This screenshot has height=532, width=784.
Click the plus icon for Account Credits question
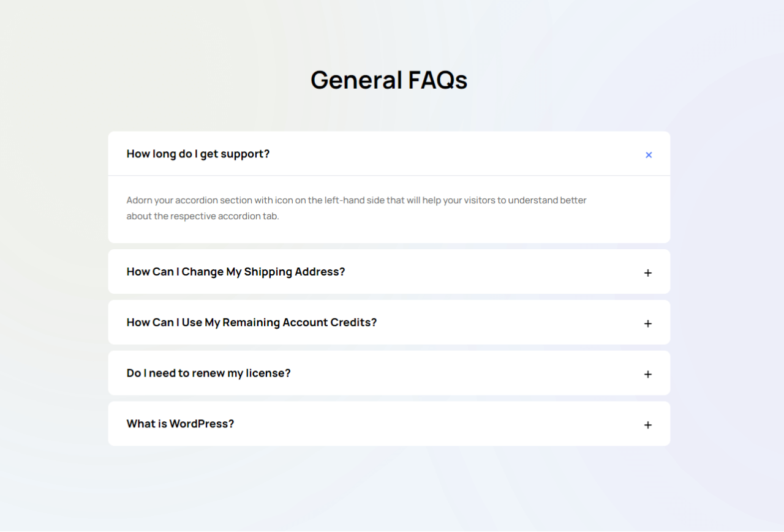[648, 324]
